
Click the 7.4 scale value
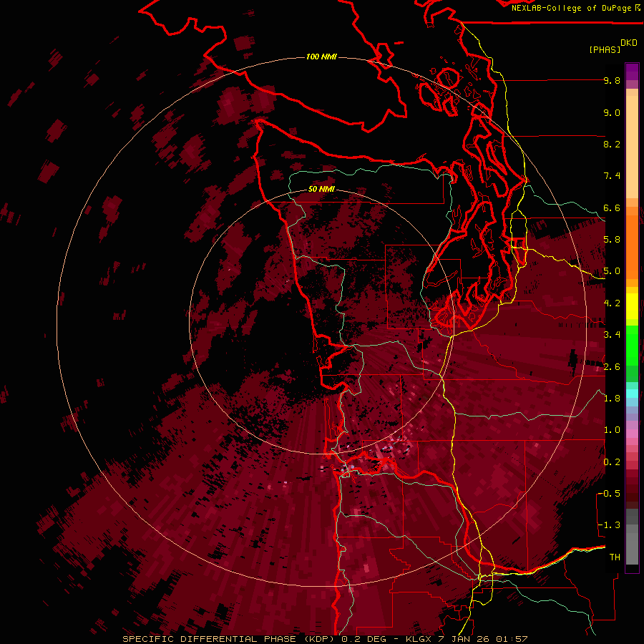tap(612, 176)
